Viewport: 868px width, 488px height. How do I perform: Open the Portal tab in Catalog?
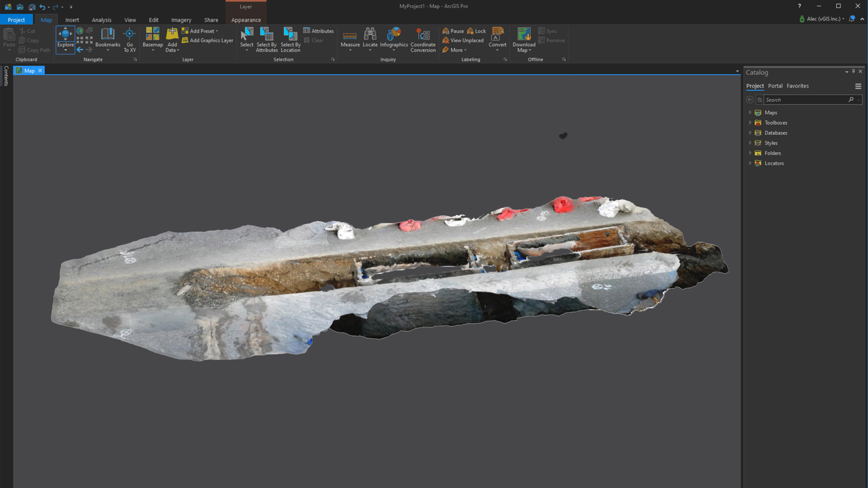[x=775, y=86]
